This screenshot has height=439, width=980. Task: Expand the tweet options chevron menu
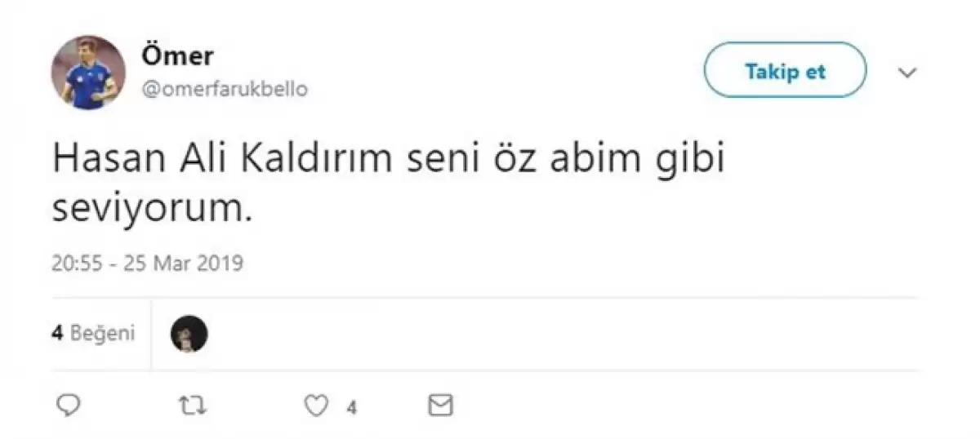907,72
